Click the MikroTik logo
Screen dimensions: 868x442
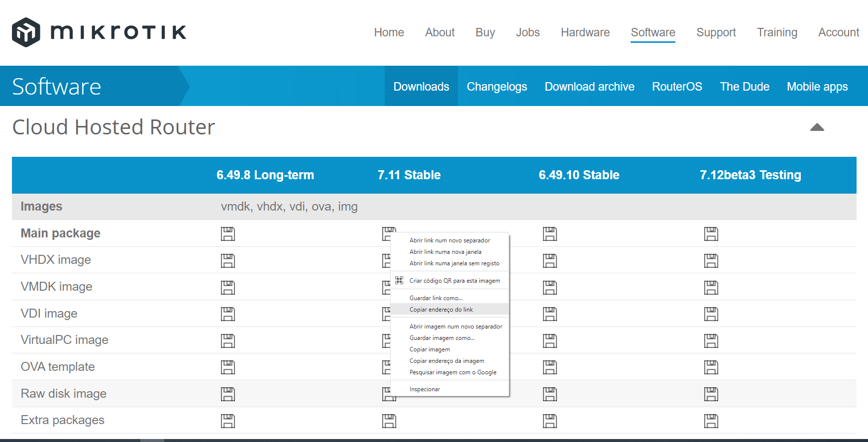pyautogui.click(x=99, y=32)
